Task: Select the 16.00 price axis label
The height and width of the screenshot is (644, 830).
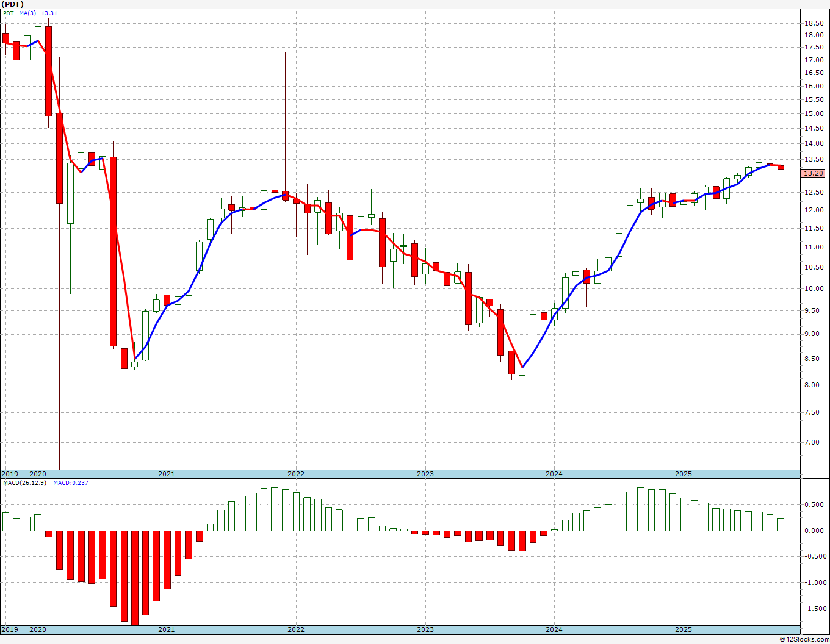Action: 813,86
